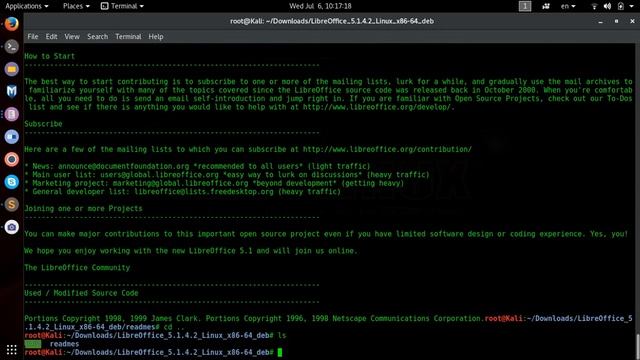Open the Terminal menu in menu bar
Viewport: 640px width, 360px height.
point(128,37)
